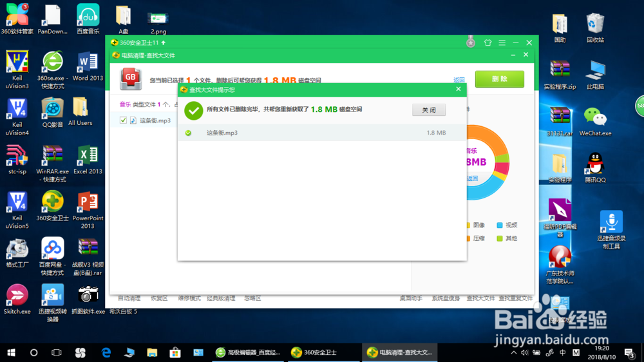Open 百度音乐 desktop icon
644x362 pixels.
pos(88,19)
